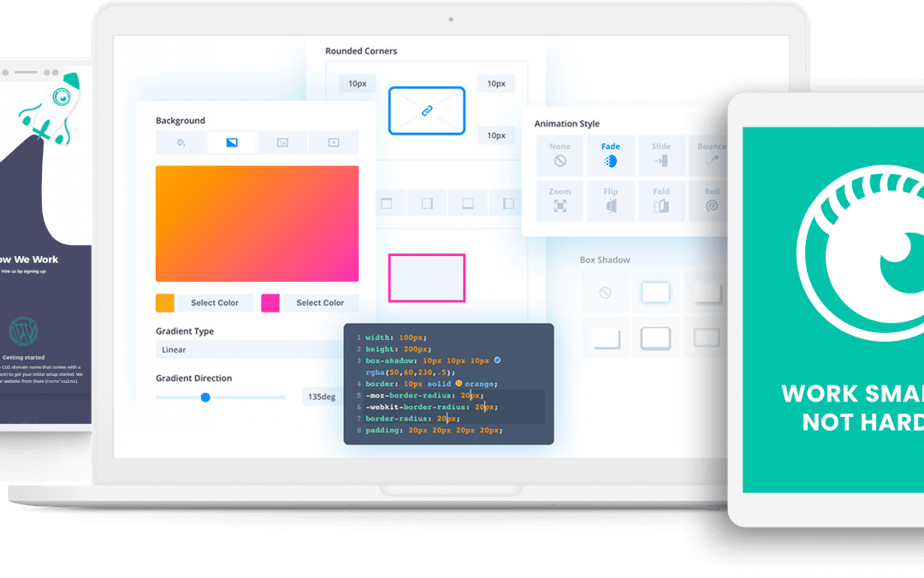Click the rocket illustration in left window
Image resolution: width=924 pixels, height=578 pixels.
click(x=50, y=109)
